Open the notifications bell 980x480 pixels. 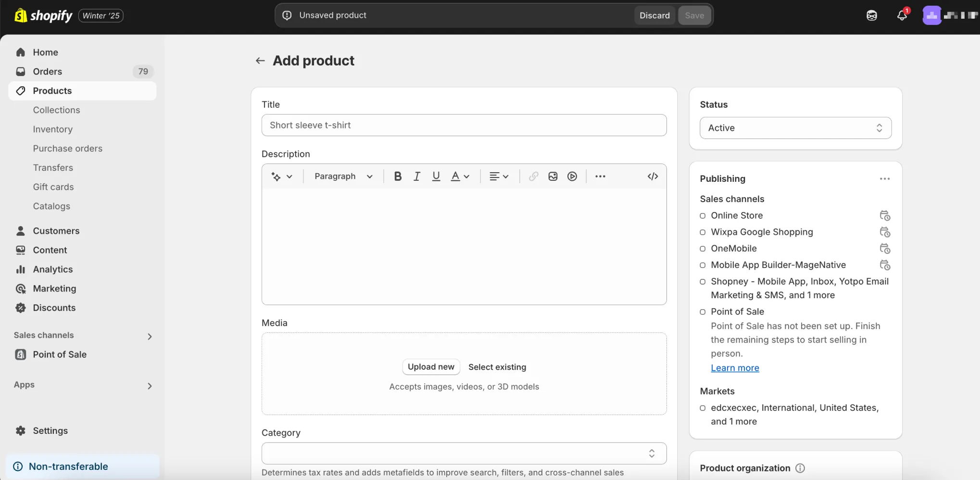pos(902,15)
